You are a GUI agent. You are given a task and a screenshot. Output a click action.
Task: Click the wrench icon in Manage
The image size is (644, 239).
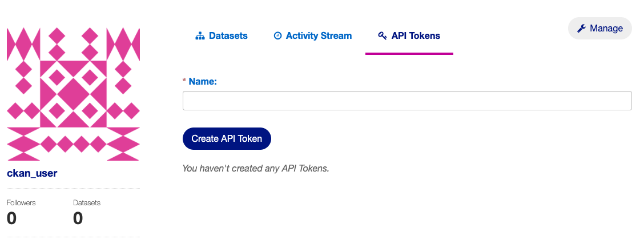coord(581,29)
